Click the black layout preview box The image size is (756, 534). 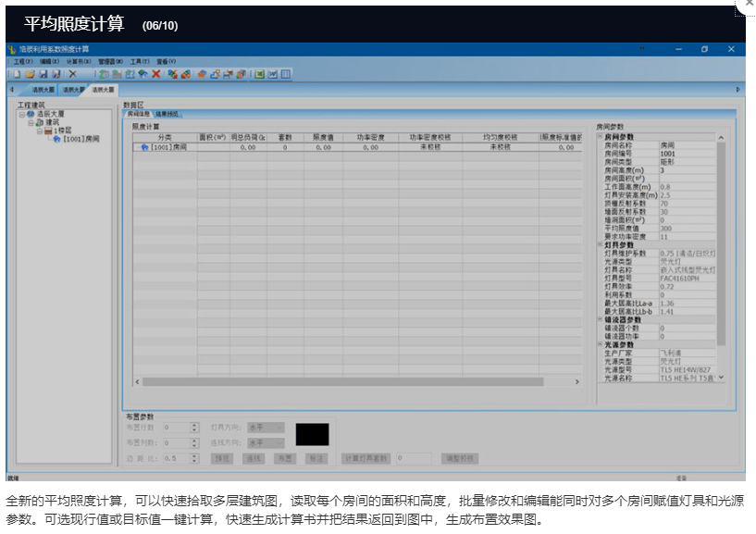[313, 435]
